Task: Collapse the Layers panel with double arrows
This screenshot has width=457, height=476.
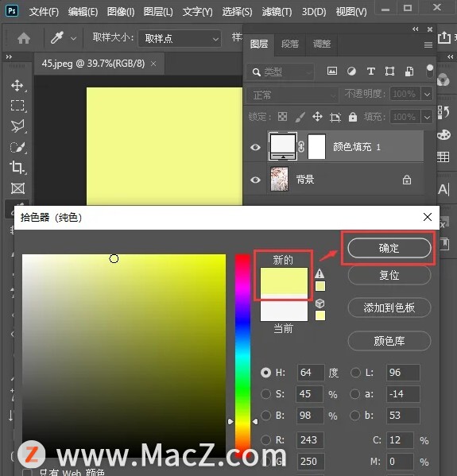Action: tap(416, 29)
